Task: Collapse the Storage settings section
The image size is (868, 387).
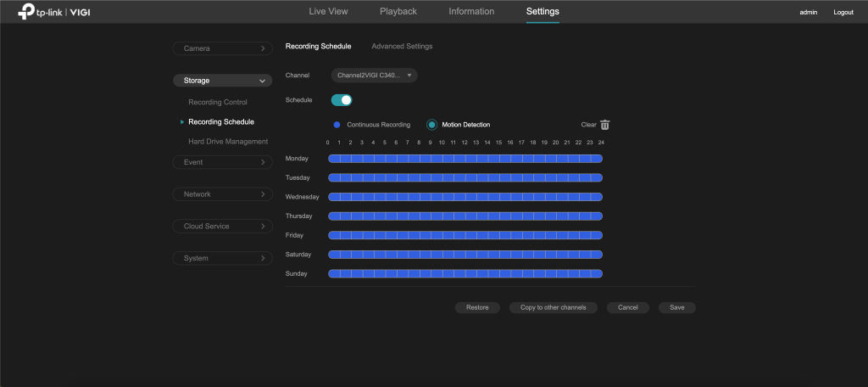Action: coord(223,81)
